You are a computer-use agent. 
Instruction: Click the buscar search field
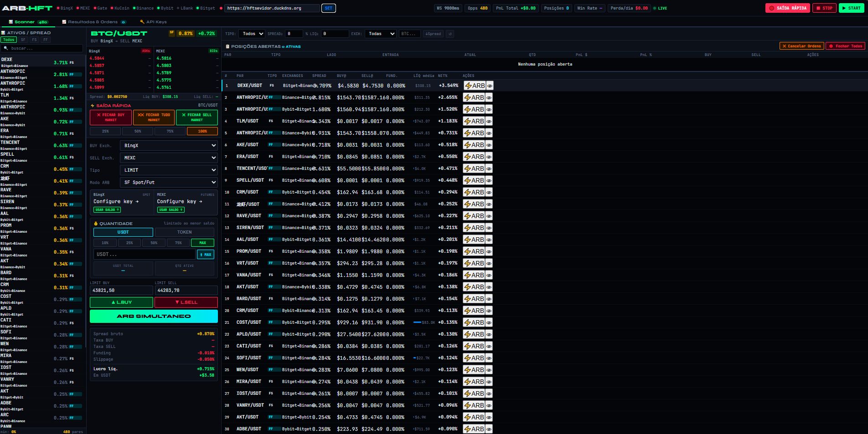(x=43, y=48)
